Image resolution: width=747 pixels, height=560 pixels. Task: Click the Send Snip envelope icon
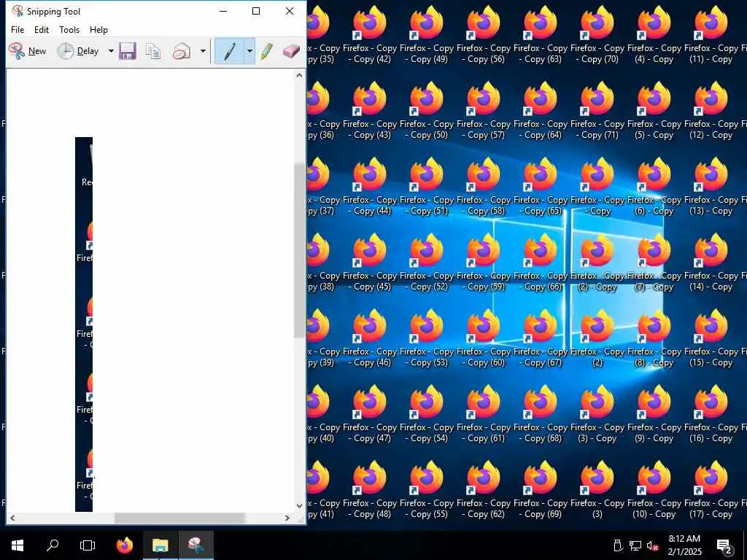[182, 51]
